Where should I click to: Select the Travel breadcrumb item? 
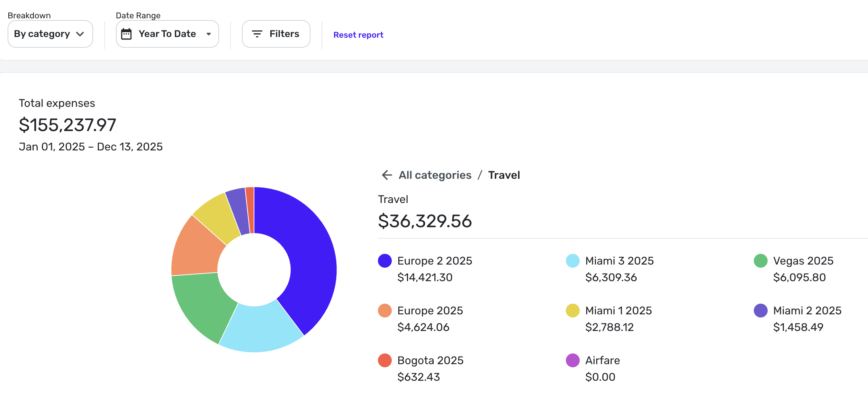[x=504, y=175]
